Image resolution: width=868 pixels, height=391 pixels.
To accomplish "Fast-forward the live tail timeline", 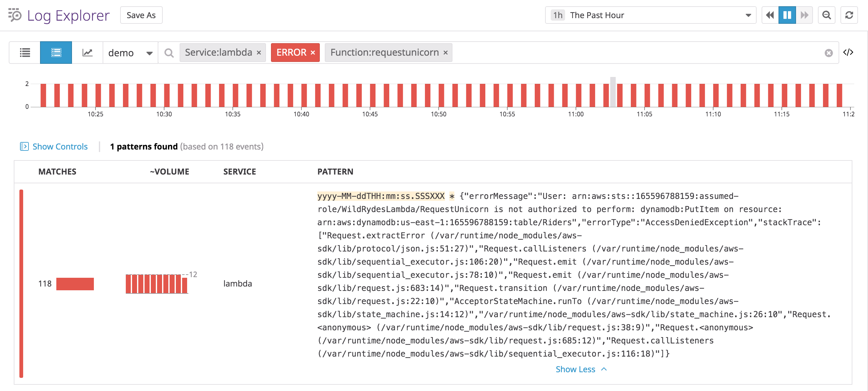I will click(x=805, y=15).
